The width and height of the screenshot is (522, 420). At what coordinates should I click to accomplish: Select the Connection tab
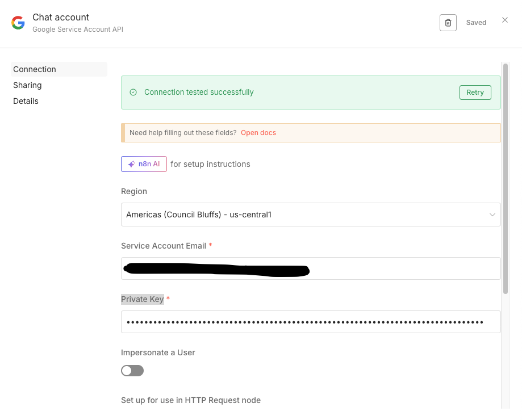tap(35, 69)
